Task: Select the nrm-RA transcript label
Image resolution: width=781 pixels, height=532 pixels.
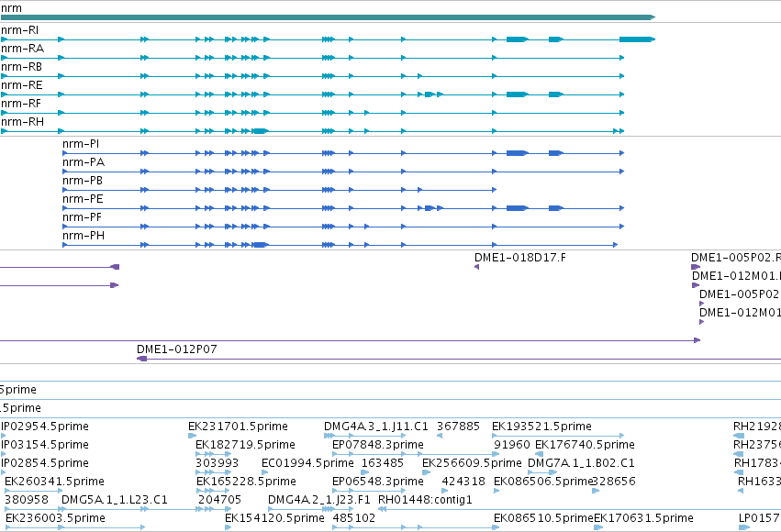Action: click(x=22, y=49)
